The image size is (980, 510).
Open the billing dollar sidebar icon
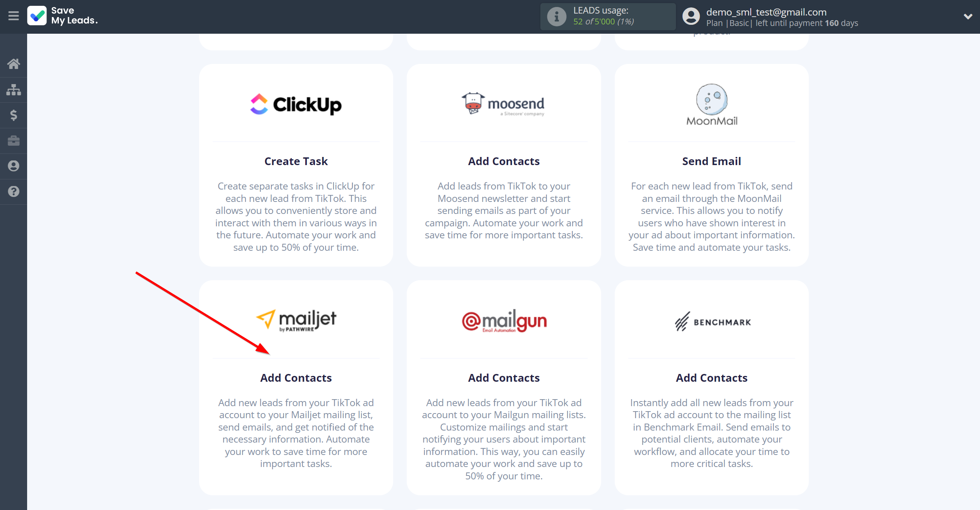14,115
